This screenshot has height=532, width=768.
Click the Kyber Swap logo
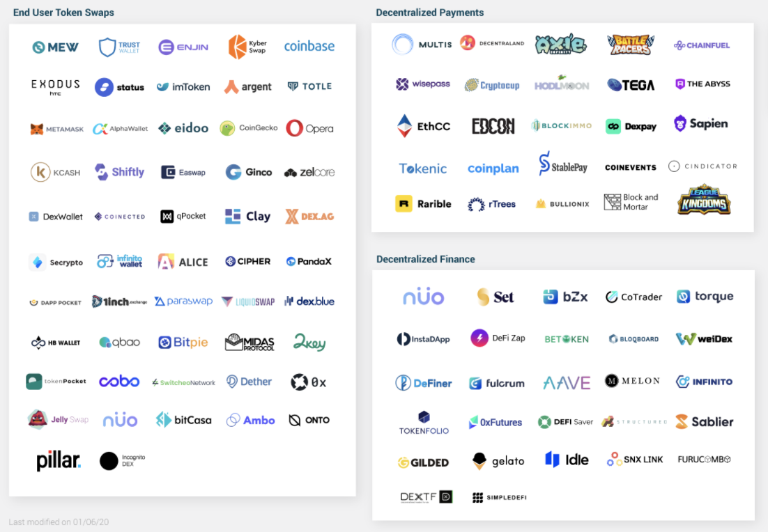pyautogui.click(x=248, y=47)
